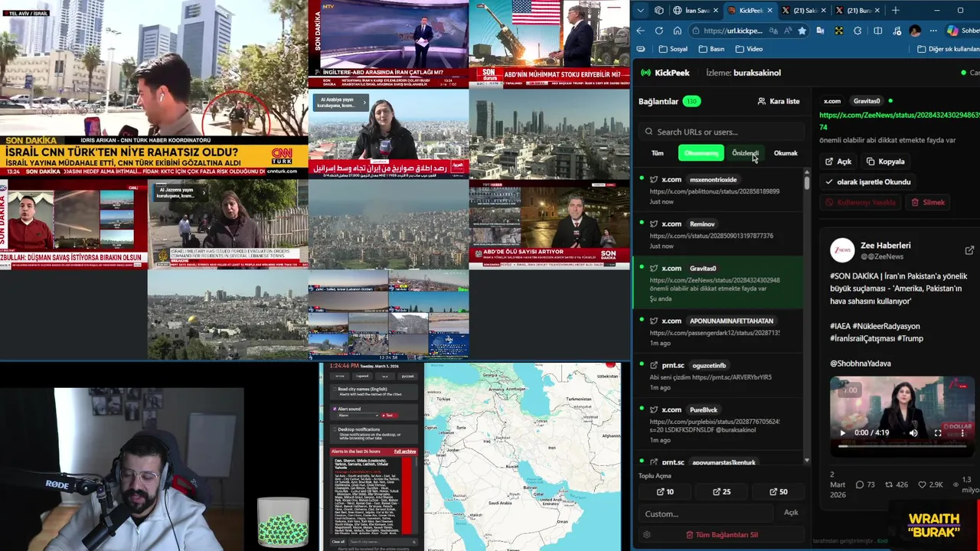Viewport: 980px width, 551px height.
Task: Open the tab search chevron in the title bar
Action: point(641,10)
